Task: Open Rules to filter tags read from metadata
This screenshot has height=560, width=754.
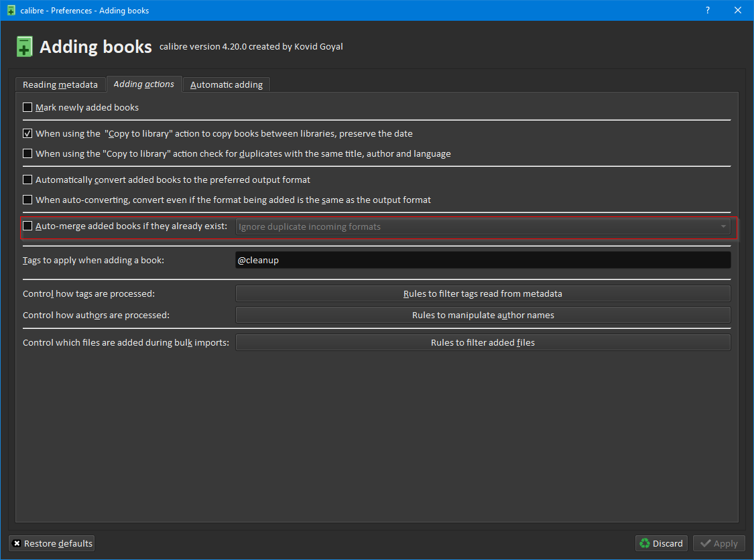Action: (483, 293)
